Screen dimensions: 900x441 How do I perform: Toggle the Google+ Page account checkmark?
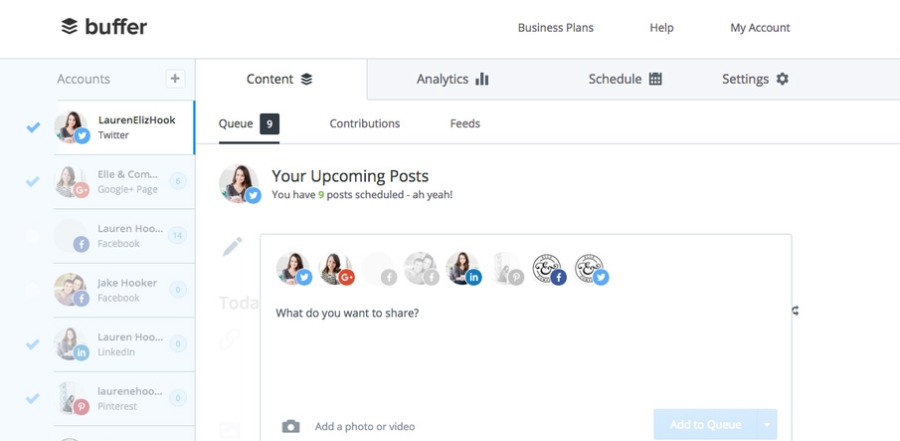click(x=33, y=181)
